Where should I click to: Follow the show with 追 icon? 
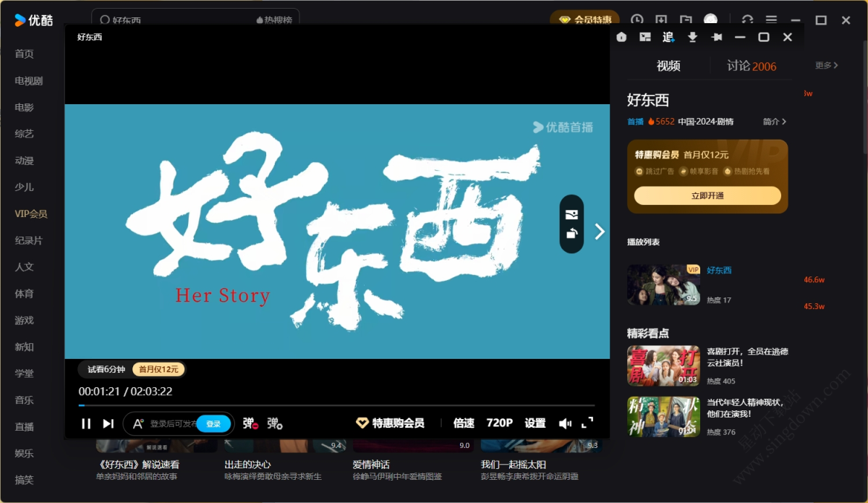[x=668, y=37]
